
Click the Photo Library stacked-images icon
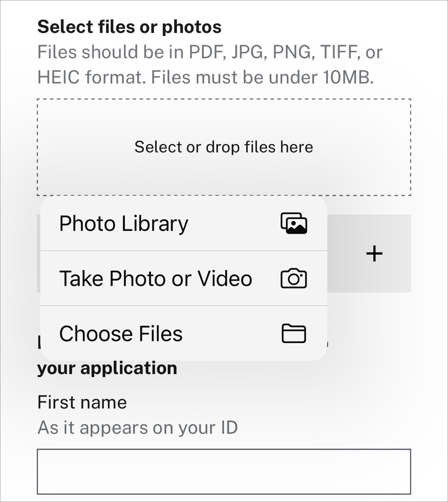[x=294, y=224]
